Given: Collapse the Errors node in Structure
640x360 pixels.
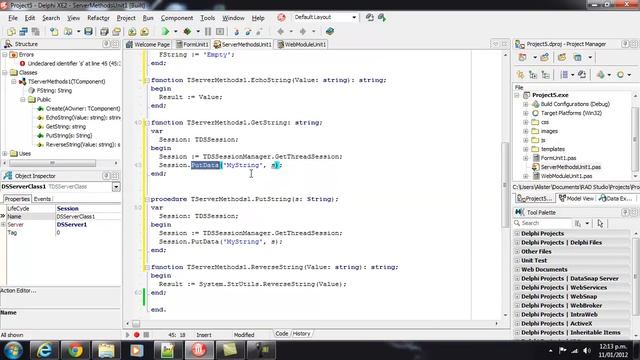Looking at the screenshot, I should tap(5, 54).
